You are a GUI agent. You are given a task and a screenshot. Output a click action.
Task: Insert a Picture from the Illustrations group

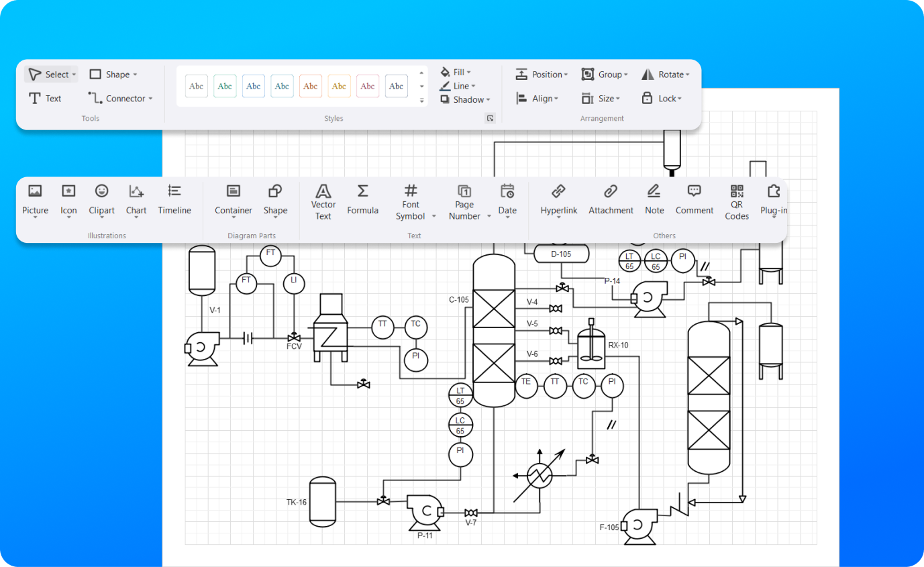click(35, 200)
